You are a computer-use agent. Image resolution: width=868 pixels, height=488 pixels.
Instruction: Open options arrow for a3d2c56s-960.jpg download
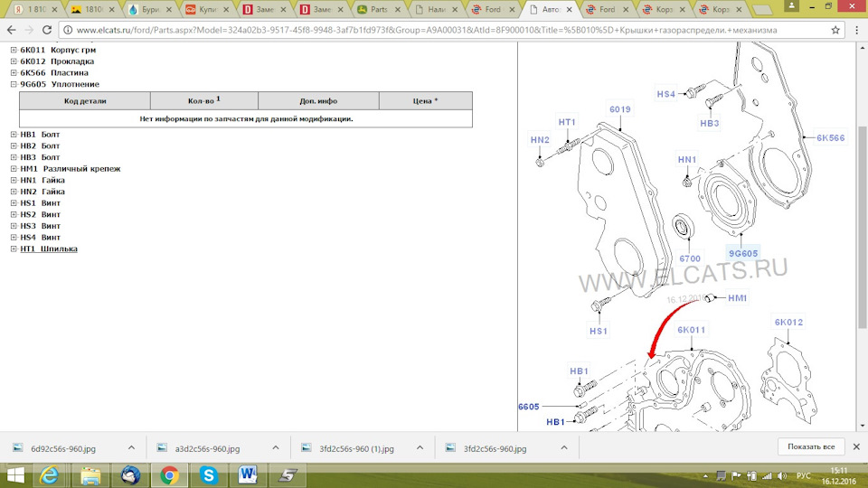coord(275,447)
